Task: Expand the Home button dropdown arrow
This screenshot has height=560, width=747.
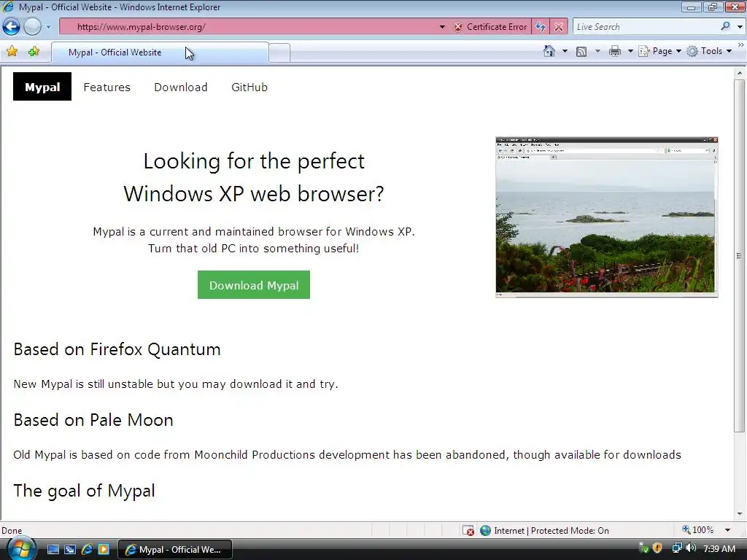Action: 565,51
